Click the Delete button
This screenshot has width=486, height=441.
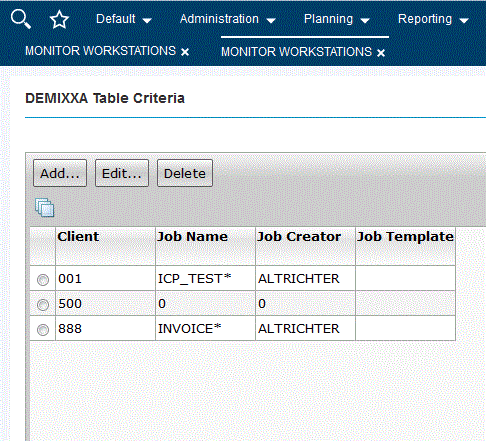tap(185, 173)
